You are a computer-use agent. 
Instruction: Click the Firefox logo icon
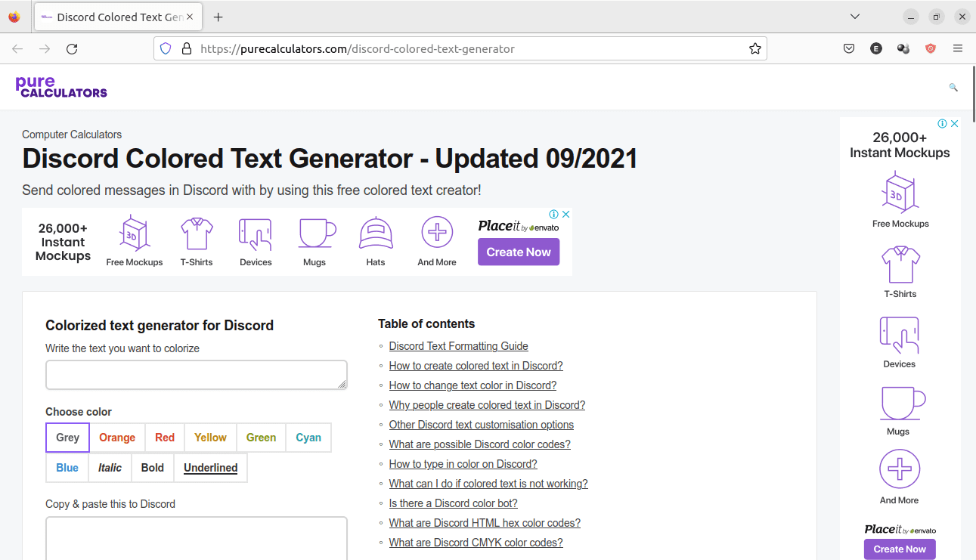point(14,17)
